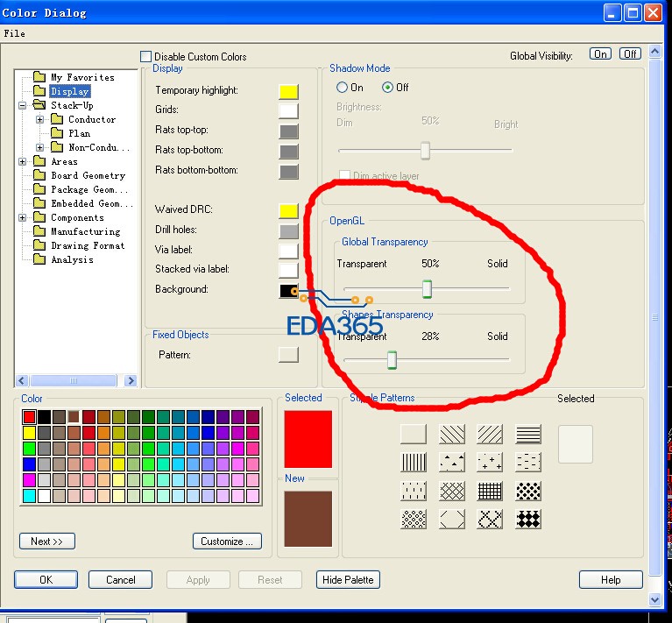This screenshot has width=672, height=623.
Task: Select the blank stipple pattern
Action: (414, 434)
